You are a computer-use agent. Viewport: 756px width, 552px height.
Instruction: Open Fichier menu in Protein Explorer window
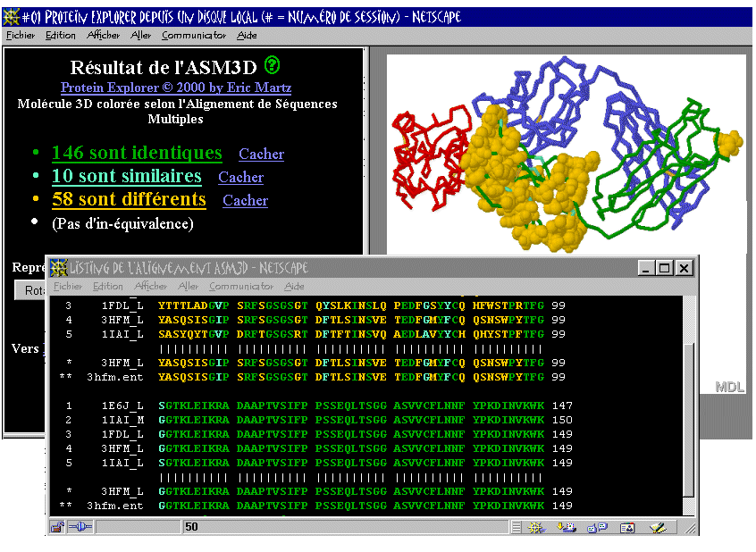[x=21, y=35]
